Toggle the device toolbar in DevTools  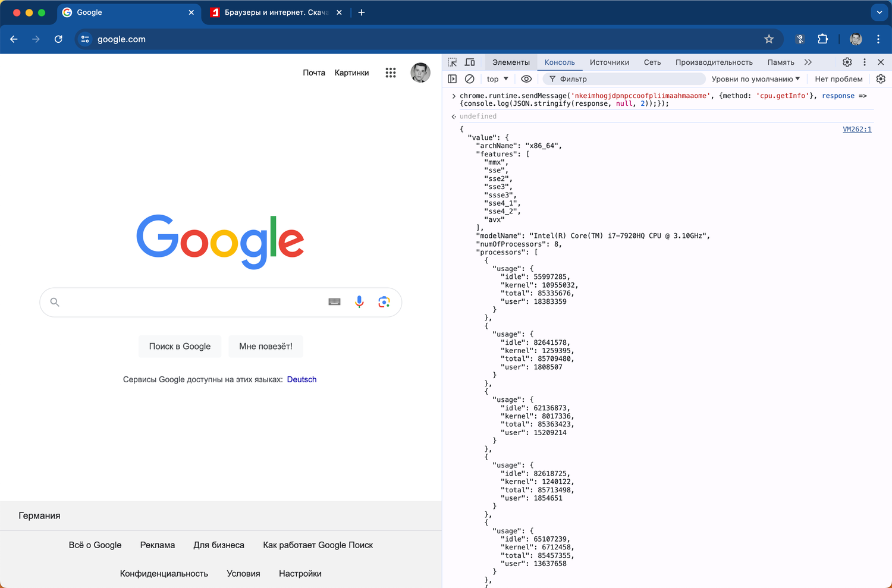470,62
